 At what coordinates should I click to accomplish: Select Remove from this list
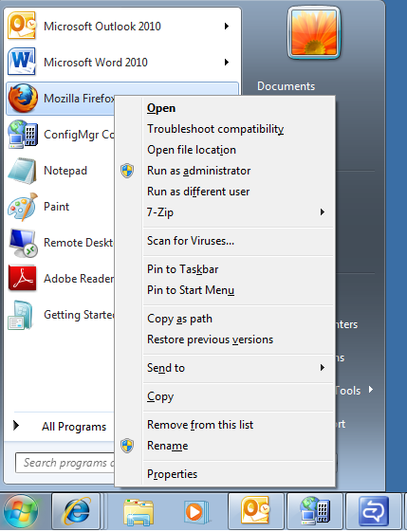(200, 425)
